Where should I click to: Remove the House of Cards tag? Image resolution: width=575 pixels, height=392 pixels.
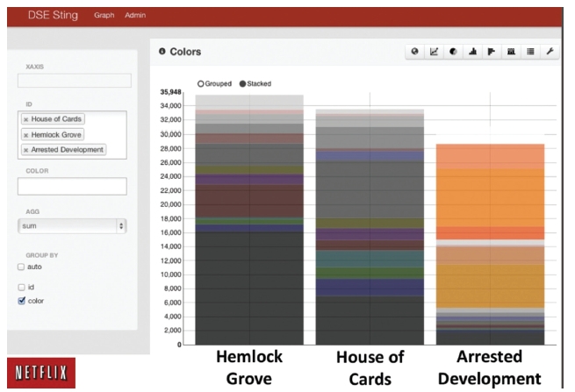point(25,119)
